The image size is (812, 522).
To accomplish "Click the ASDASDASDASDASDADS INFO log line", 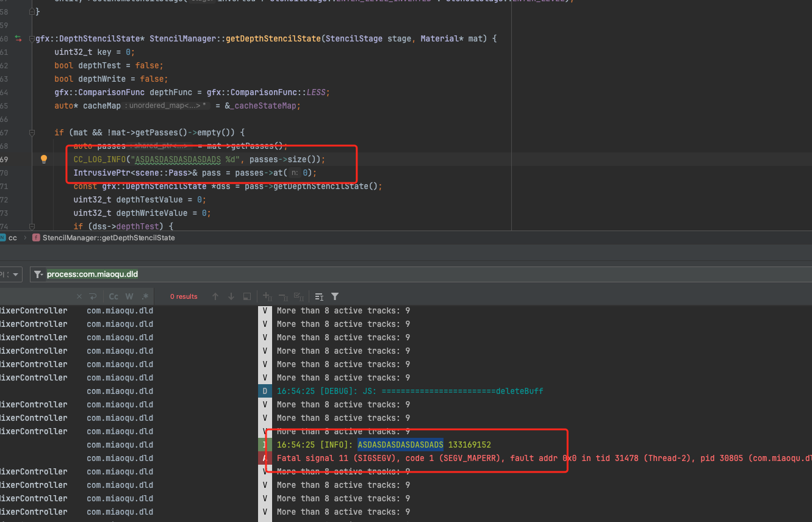I will tap(384, 445).
